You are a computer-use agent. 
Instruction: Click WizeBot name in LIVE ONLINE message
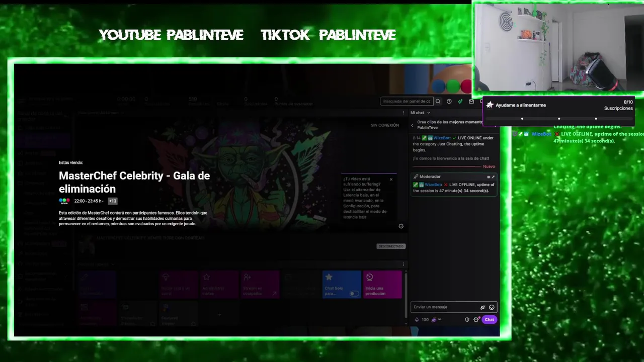point(442,138)
